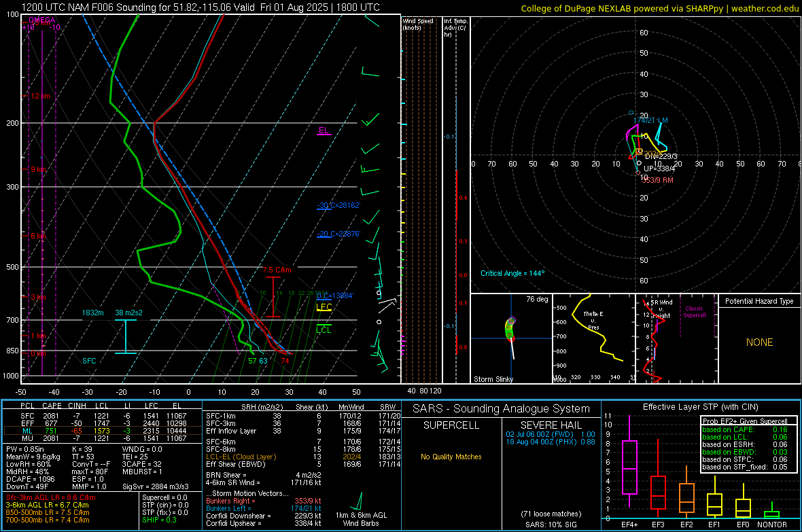Select the -30 C=28162' height label
Viewport: 802px width, 532px height.
338,205
